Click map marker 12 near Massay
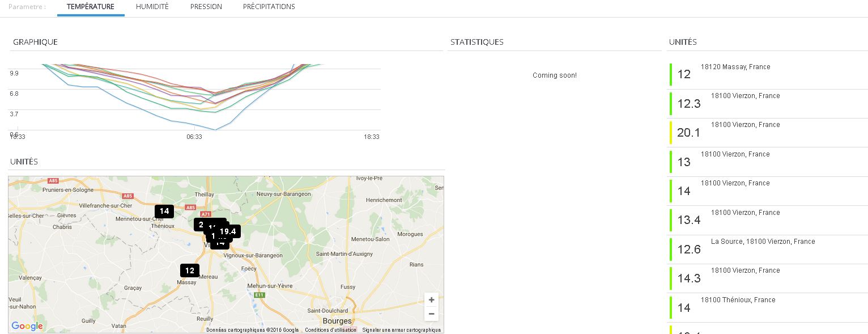The height and width of the screenshot is (334, 868). tap(190, 270)
